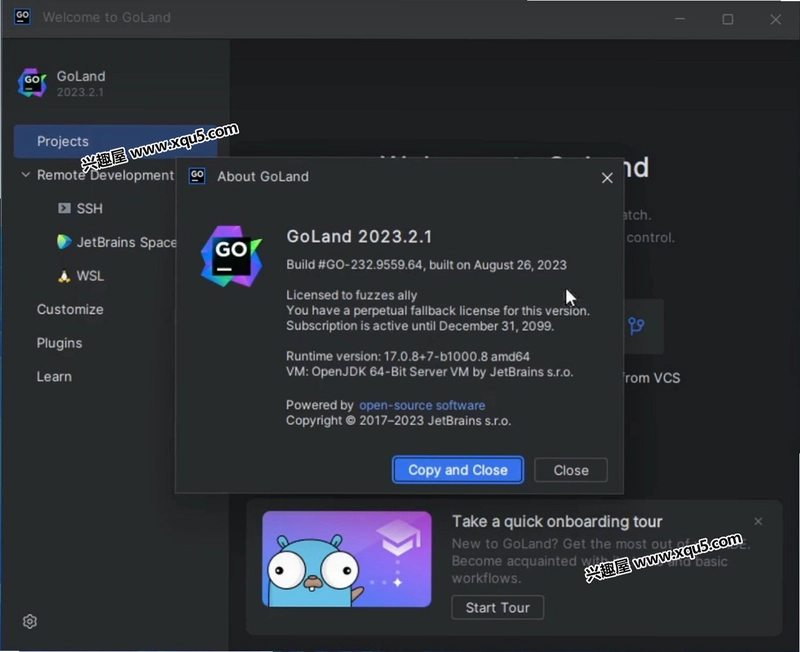Open settings gear in welcome window
This screenshot has height=652, width=800.
point(30,621)
